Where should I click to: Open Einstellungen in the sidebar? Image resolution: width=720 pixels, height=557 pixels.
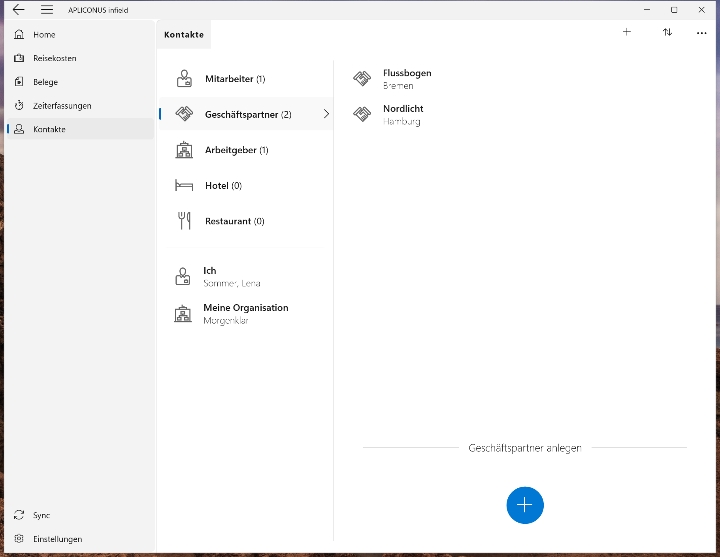pos(80,539)
